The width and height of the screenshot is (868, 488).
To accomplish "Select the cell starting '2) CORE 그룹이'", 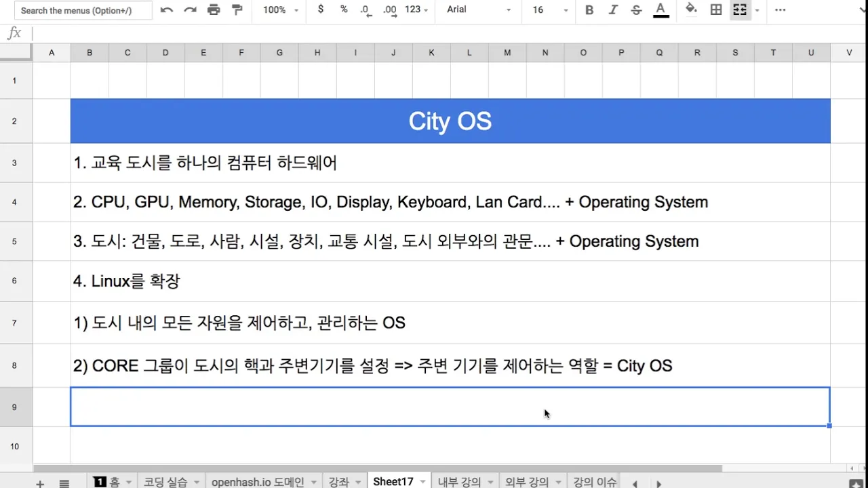I will point(450,365).
